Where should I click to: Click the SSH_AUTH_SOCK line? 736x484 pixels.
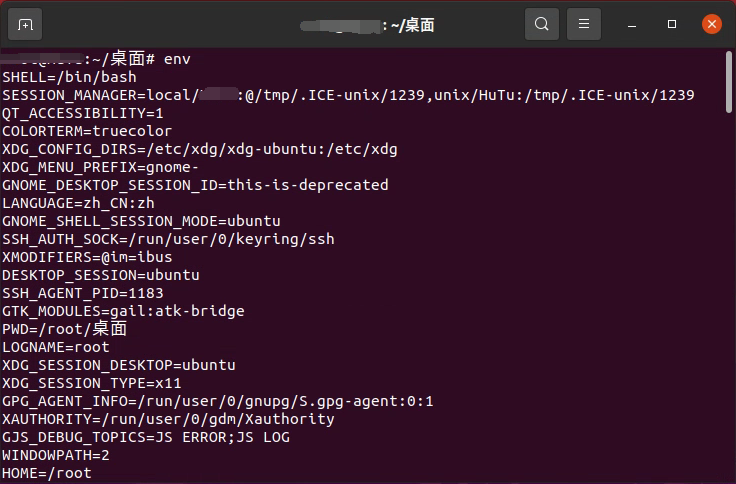(168, 239)
